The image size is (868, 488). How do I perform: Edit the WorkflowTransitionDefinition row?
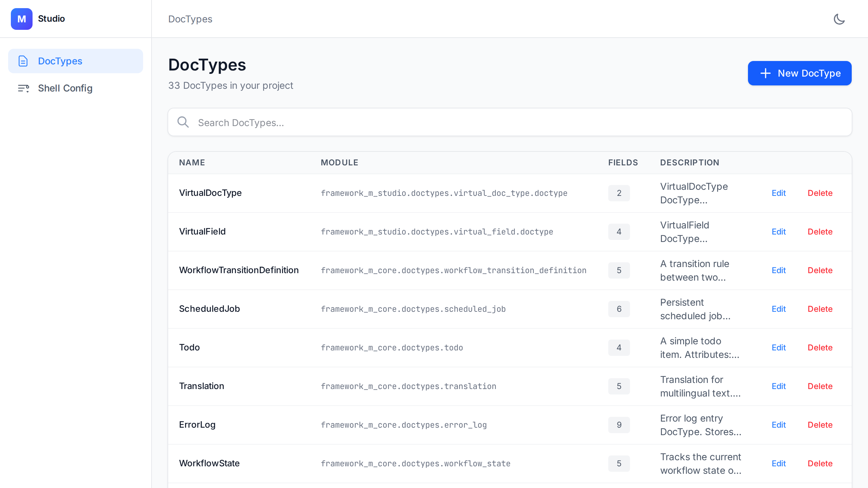[x=778, y=270]
